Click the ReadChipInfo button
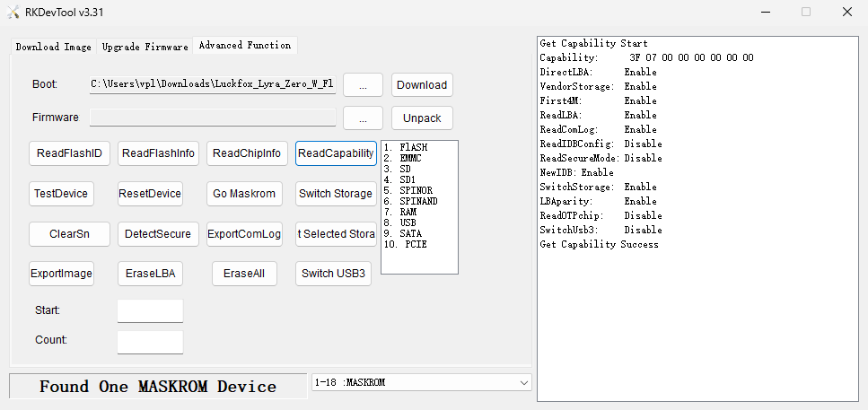The height and width of the screenshot is (410, 868). click(247, 153)
